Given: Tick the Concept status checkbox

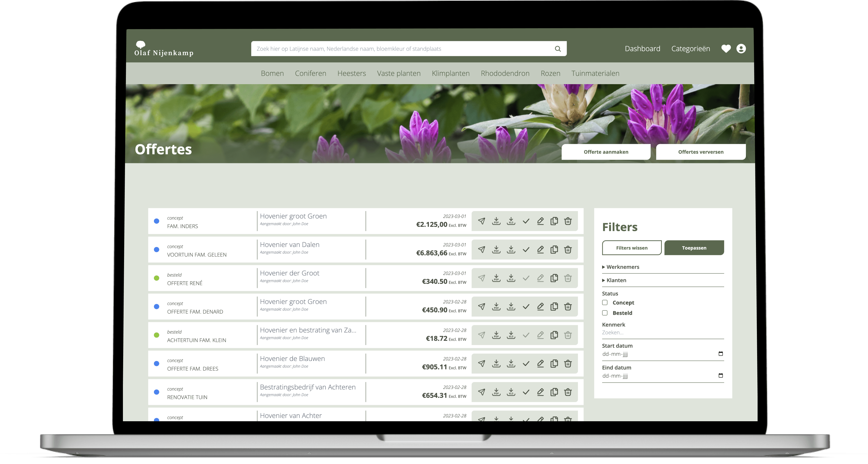Looking at the screenshot, I should 605,303.
